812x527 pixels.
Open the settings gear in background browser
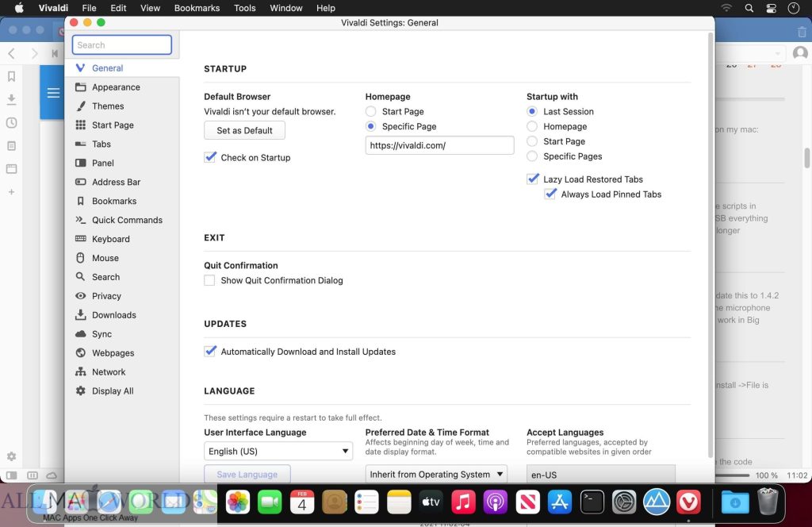11,456
